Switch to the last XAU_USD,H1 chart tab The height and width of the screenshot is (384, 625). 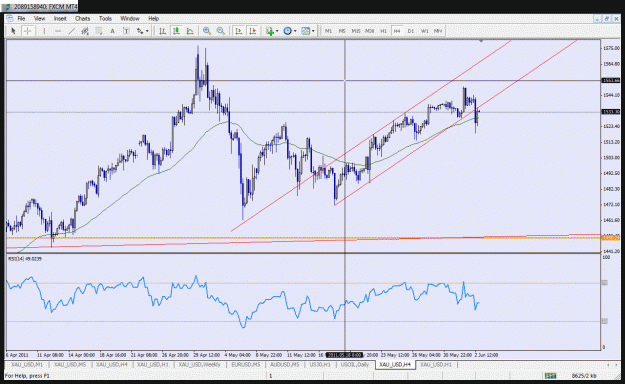pos(436,364)
